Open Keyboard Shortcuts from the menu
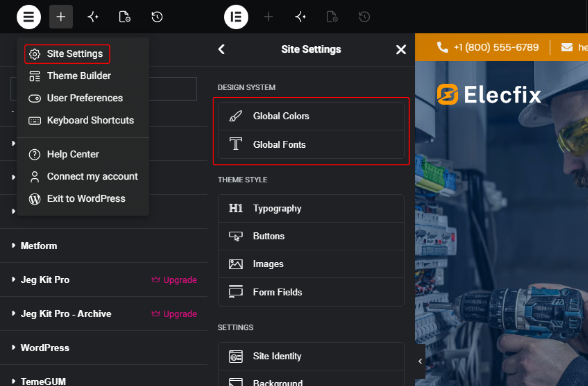Screen dimensions: 588x386 click(83, 120)
